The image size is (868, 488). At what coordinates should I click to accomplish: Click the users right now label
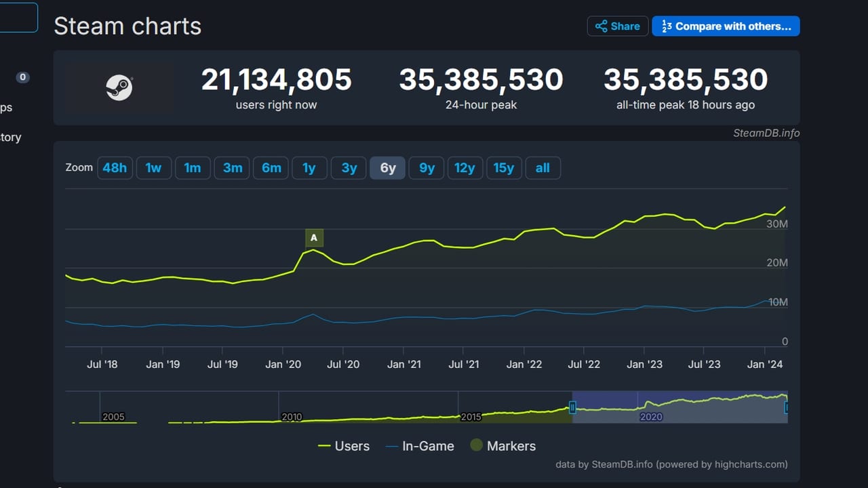point(277,105)
